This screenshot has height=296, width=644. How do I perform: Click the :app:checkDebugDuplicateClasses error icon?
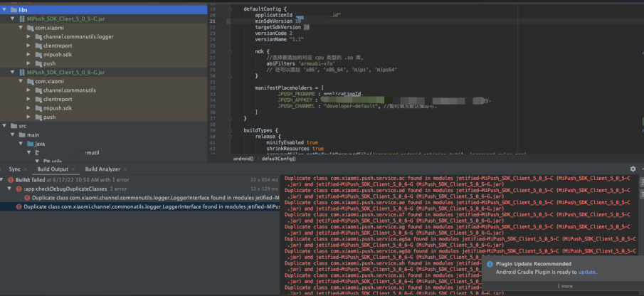click(19, 189)
